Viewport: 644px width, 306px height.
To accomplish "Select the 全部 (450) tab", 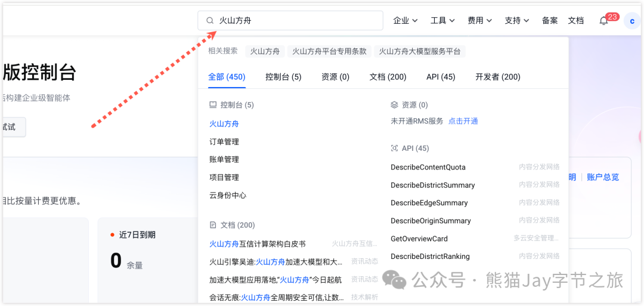I will (x=227, y=77).
